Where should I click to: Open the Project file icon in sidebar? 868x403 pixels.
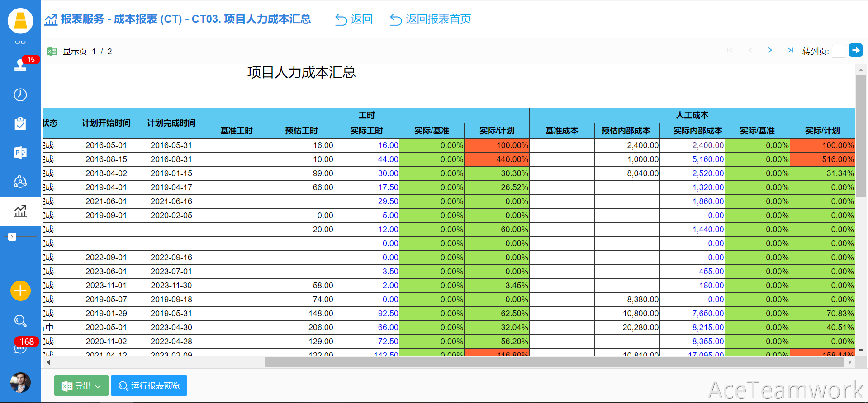click(20, 153)
